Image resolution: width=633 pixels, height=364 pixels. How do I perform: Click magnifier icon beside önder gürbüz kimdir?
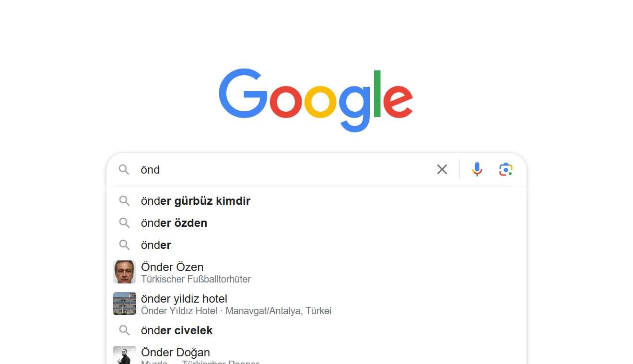pyautogui.click(x=124, y=201)
